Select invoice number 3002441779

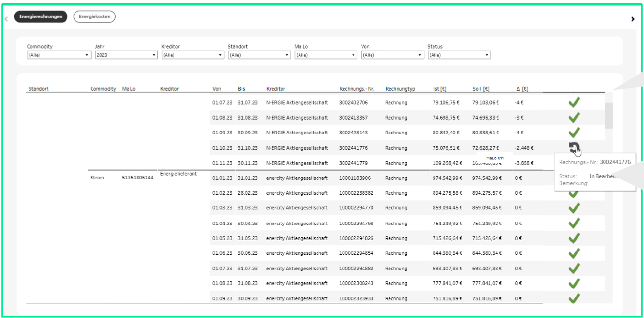click(353, 163)
